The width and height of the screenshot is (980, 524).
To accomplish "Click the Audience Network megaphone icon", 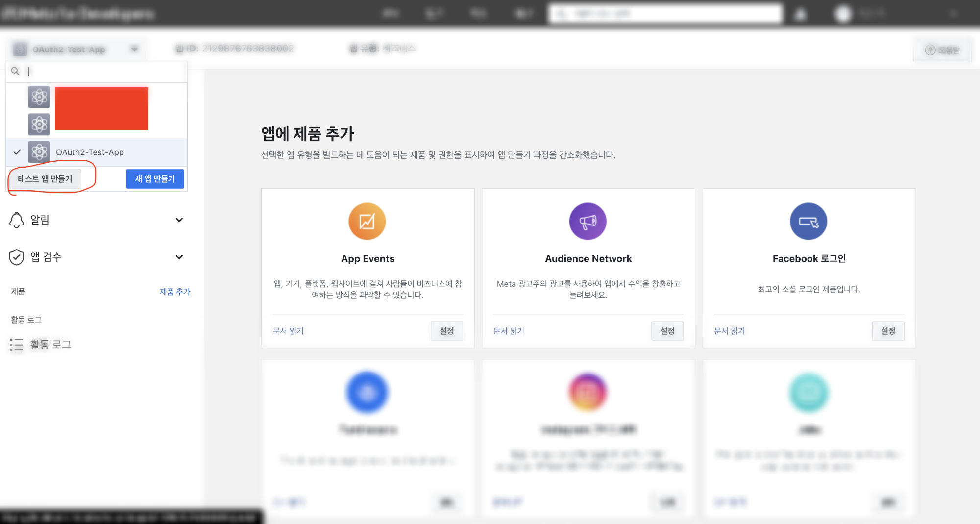I will pyautogui.click(x=588, y=222).
